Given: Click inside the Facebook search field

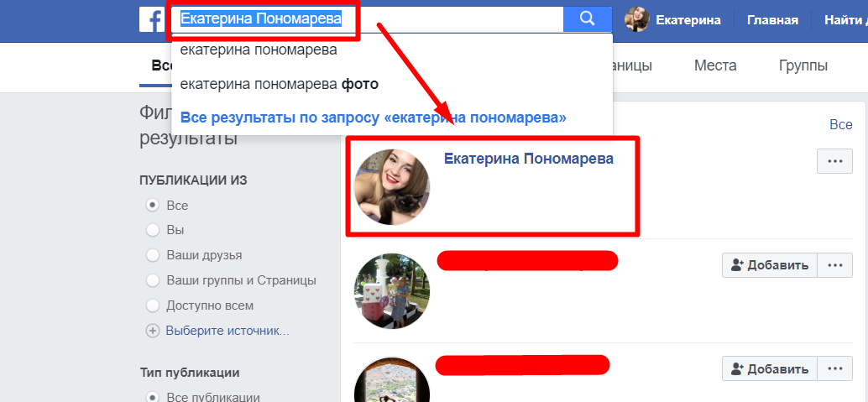Looking at the screenshot, I should point(368,19).
